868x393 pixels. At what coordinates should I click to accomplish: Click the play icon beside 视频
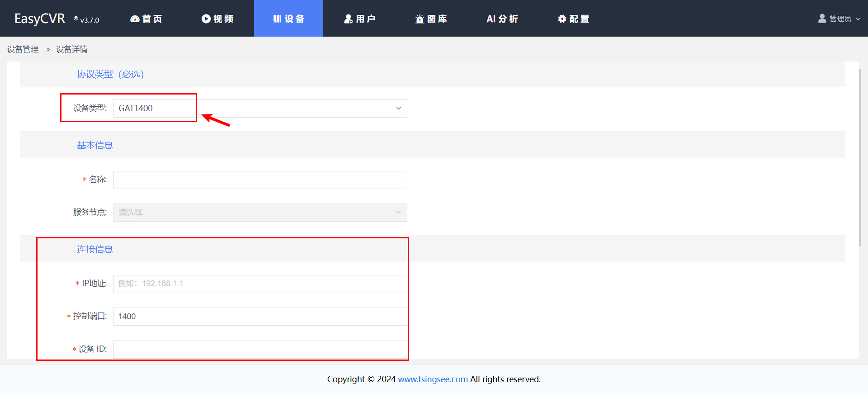tap(206, 19)
